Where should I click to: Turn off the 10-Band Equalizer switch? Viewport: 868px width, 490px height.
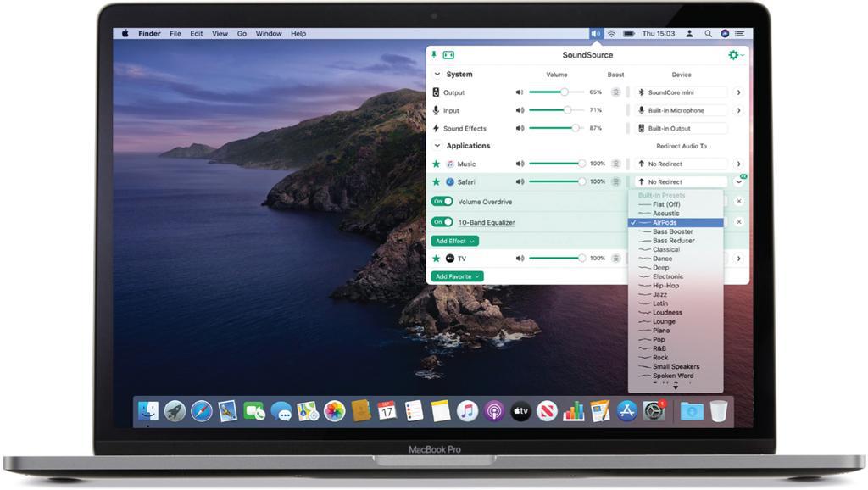[x=442, y=222]
